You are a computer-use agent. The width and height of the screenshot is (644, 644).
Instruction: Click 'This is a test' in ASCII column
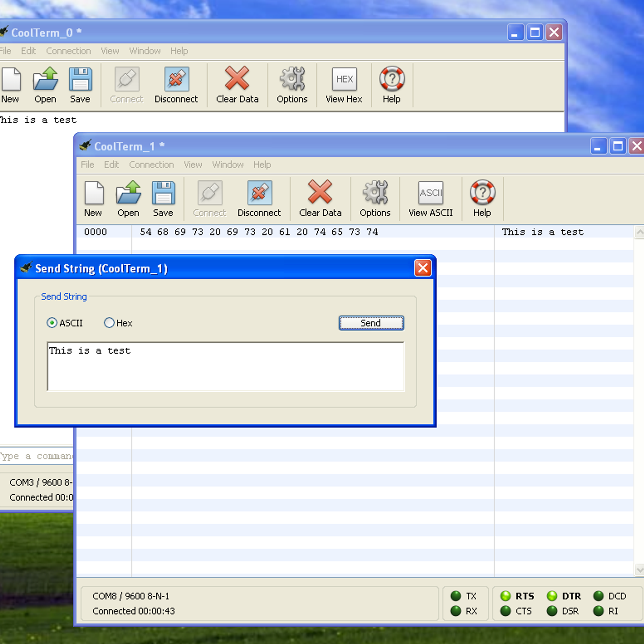(543, 232)
